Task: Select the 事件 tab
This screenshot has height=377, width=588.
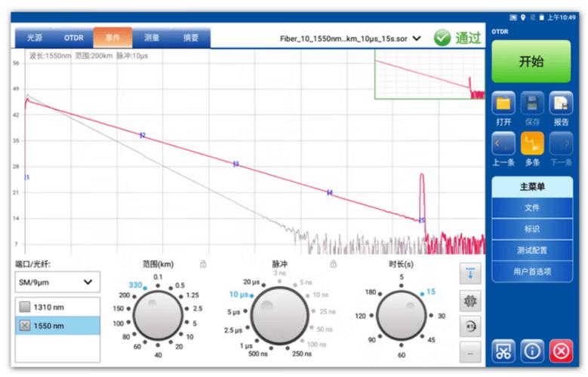Action: click(112, 38)
